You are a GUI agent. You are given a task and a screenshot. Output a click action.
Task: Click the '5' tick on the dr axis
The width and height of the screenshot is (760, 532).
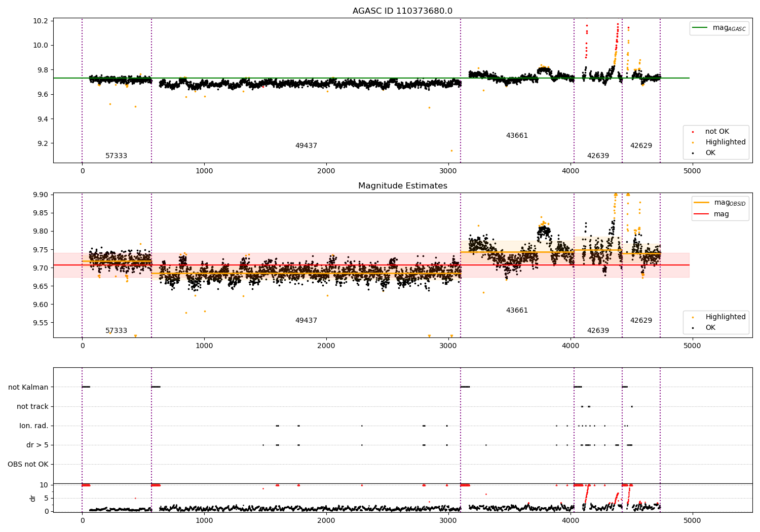pos(46,498)
